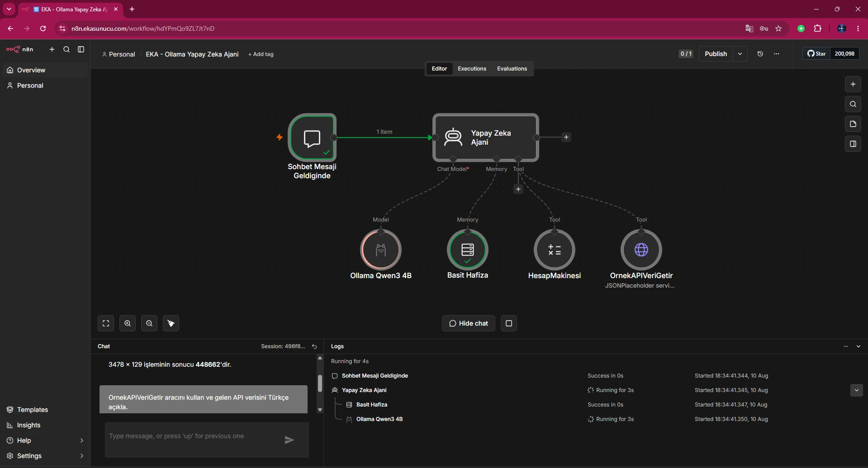Reload the page
The width and height of the screenshot is (868, 468).
pos(43,28)
